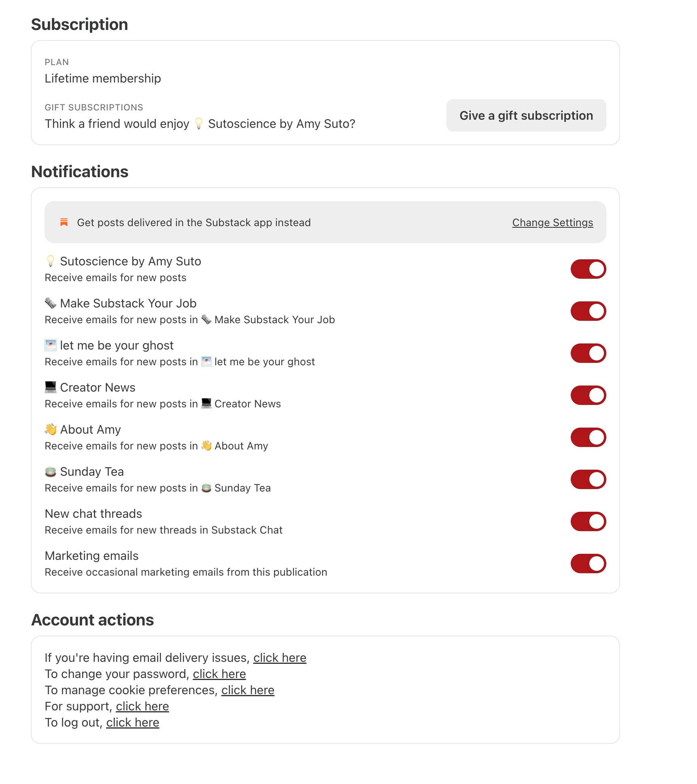Click the lightbulb icon in gift subscriptions text
The height and width of the screenshot is (784, 697).
[199, 123]
